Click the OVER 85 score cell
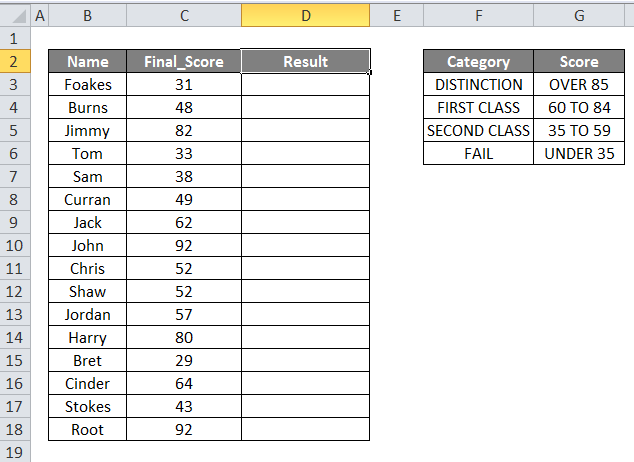This screenshot has width=634, height=462. click(579, 85)
